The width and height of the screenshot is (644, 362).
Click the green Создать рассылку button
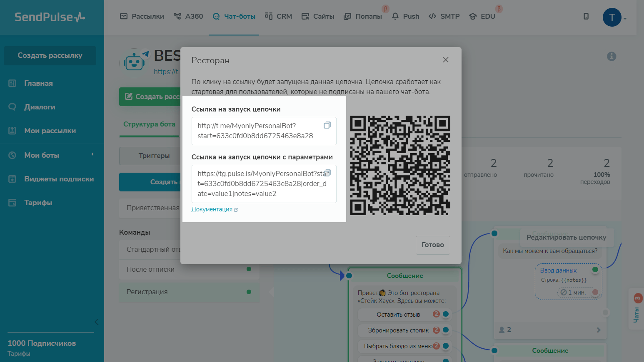150,97
